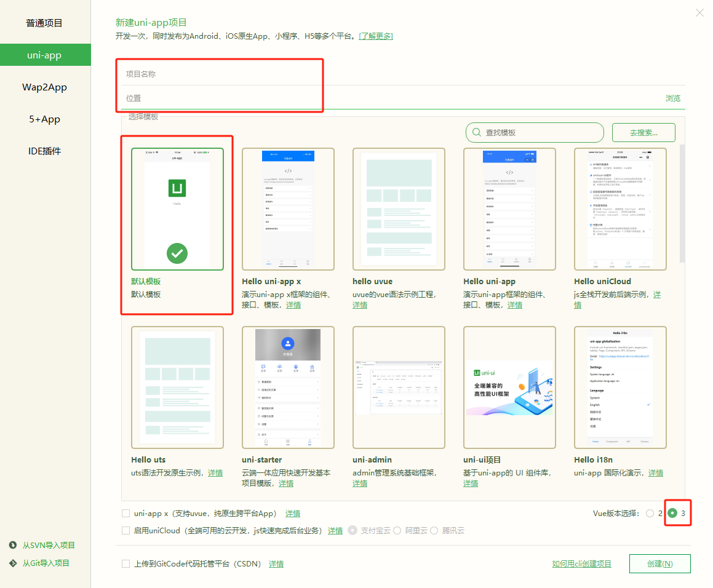Viewport: 713px width, 588px height.
Task: Select the 阿里云 radio button
Action: (397, 531)
